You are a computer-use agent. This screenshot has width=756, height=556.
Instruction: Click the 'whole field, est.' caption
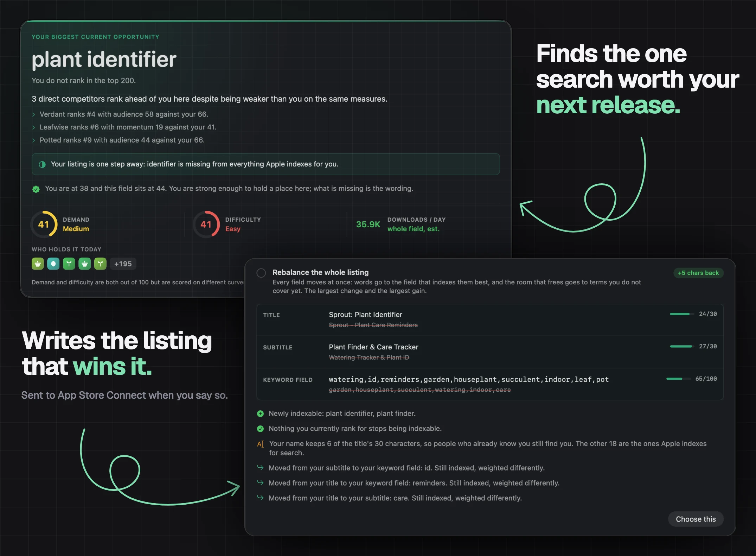pos(414,229)
